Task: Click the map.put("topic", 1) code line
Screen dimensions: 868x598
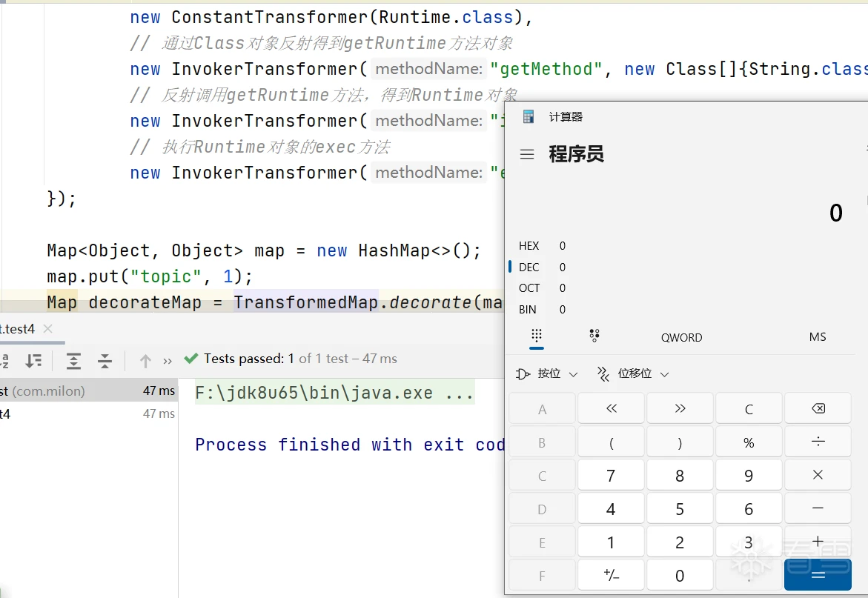Action: click(x=150, y=276)
